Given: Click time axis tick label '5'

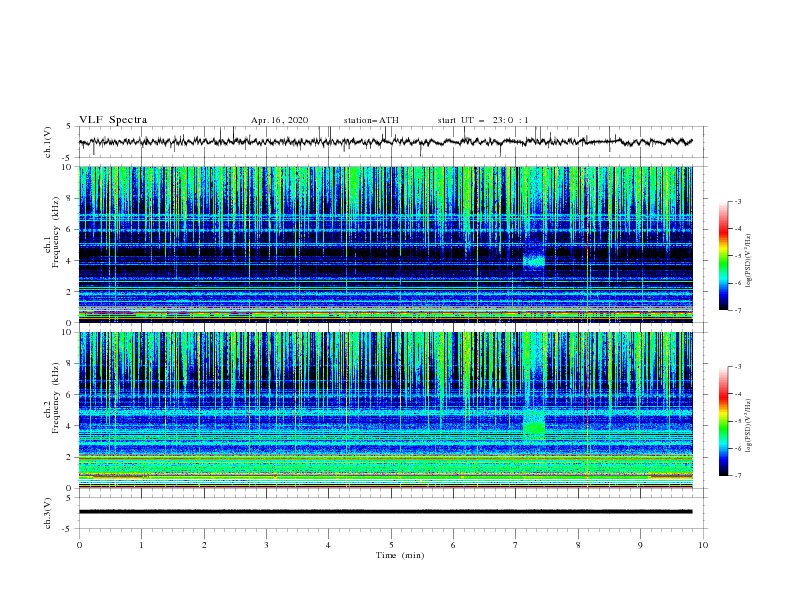Looking at the screenshot, I should tap(391, 545).
